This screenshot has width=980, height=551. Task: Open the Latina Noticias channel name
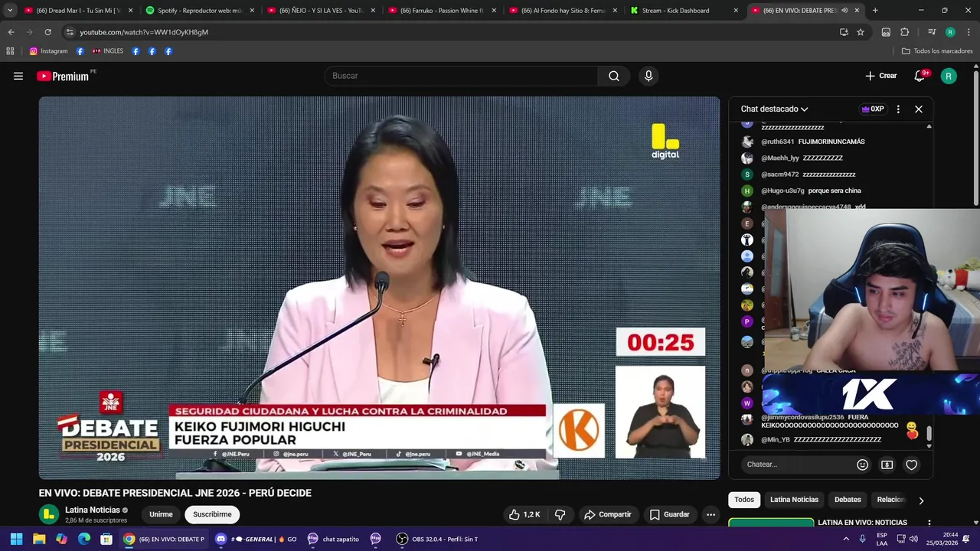tap(93, 510)
